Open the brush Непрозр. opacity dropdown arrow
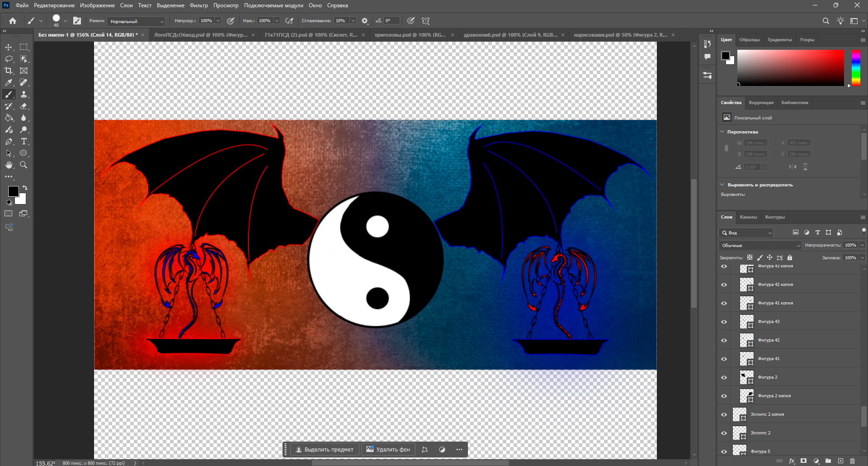Screen dimensions: 868x466 [x=218, y=21]
